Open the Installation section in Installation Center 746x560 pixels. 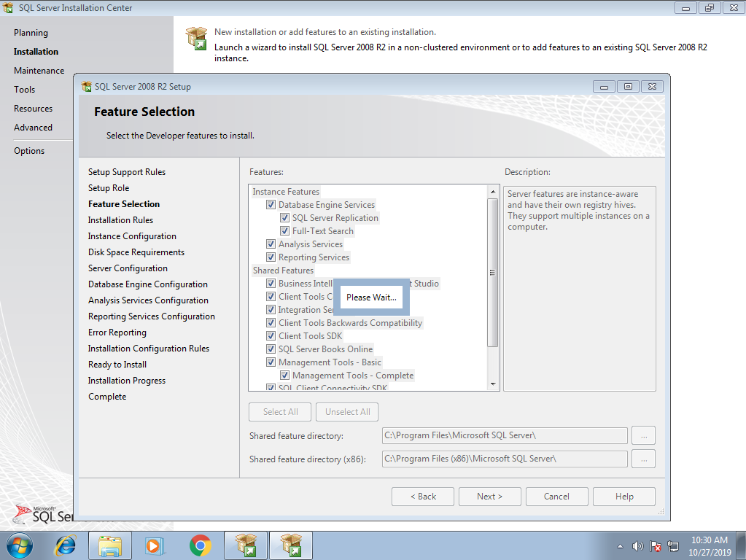point(36,52)
